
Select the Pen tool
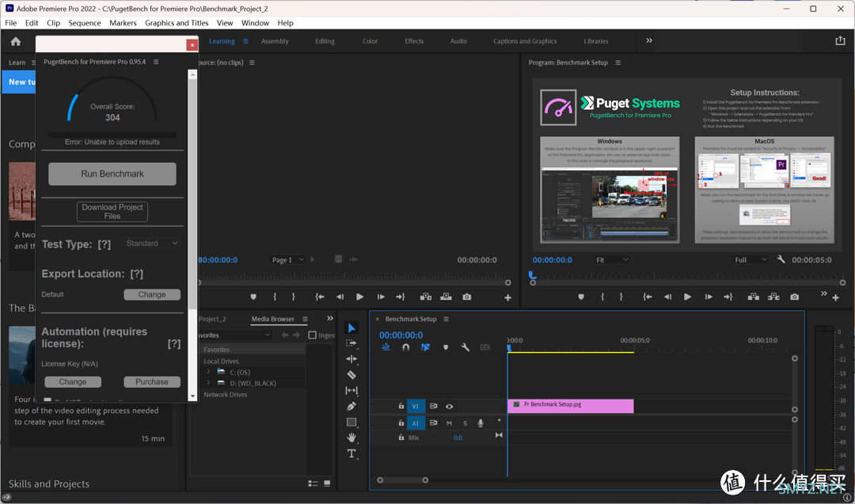[x=351, y=407]
